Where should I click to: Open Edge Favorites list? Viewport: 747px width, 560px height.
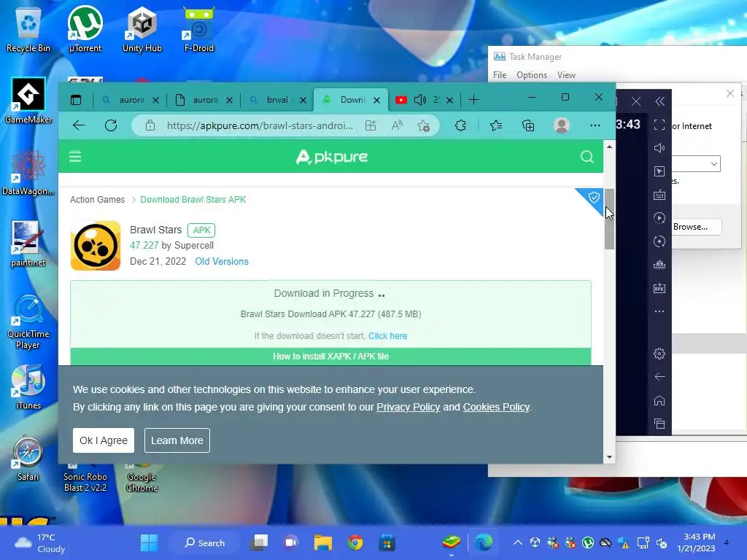[x=496, y=125]
